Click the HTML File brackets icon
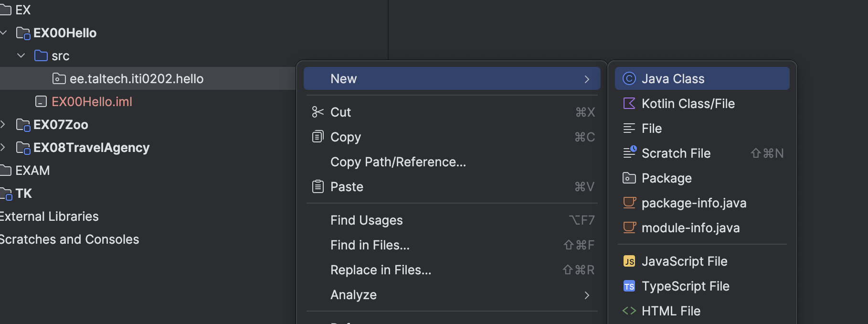This screenshot has height=324, width=868. point(629,311)
